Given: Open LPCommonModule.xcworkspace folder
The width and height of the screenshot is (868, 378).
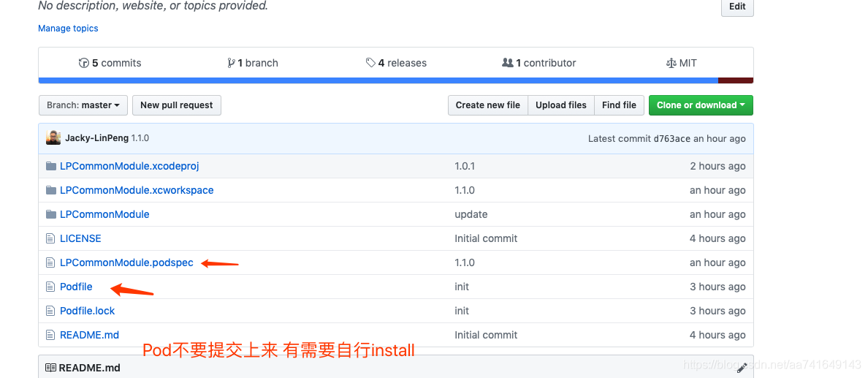Looking at the screenshot, I should (x=137, y=190).
